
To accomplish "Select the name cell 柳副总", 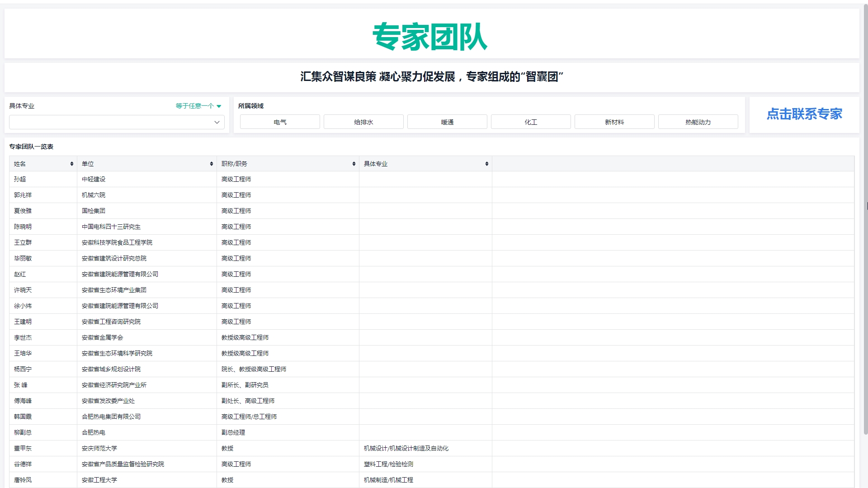I will (x=43, y=432).
